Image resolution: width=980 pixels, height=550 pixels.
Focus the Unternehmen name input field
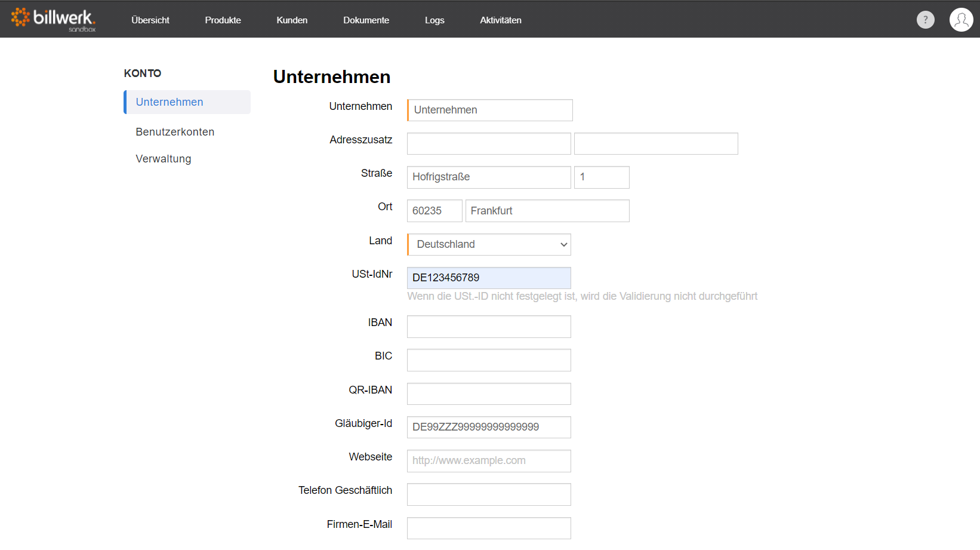(490, 110)
